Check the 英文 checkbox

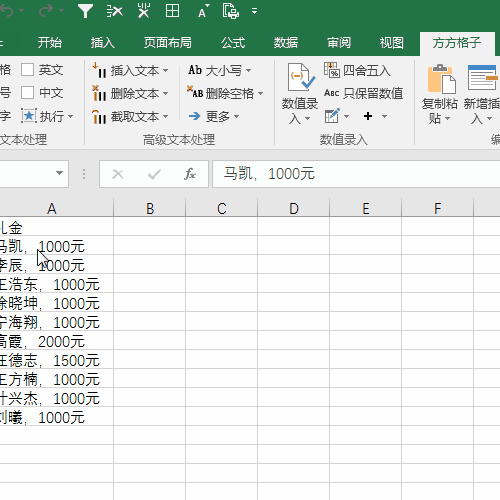(x=27, y=70)
